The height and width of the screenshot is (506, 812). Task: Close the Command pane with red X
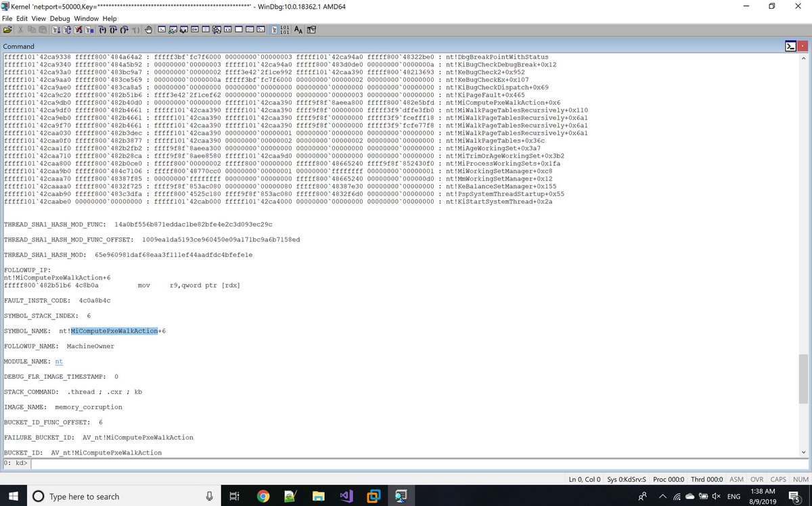[803, 46]
